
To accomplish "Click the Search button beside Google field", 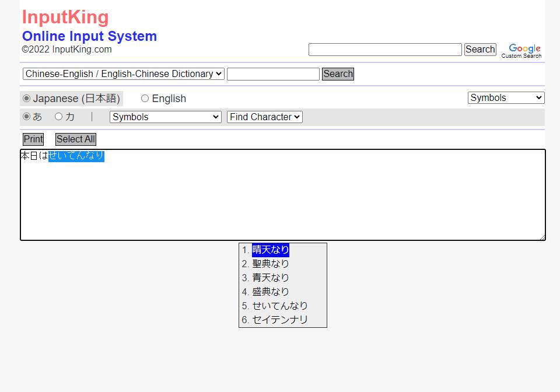I will 480,49.
